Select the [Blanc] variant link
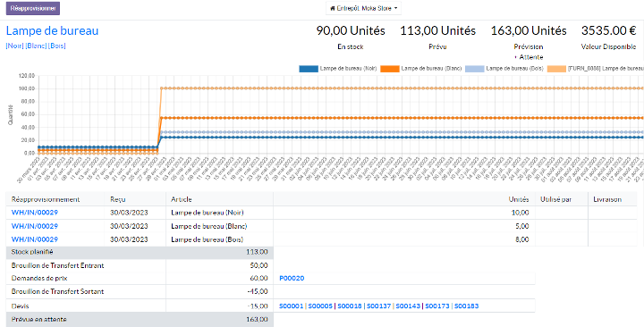Image resolution: width=644 pixels, height=335 pixels. pyautogui.click(x=36, y=46)
